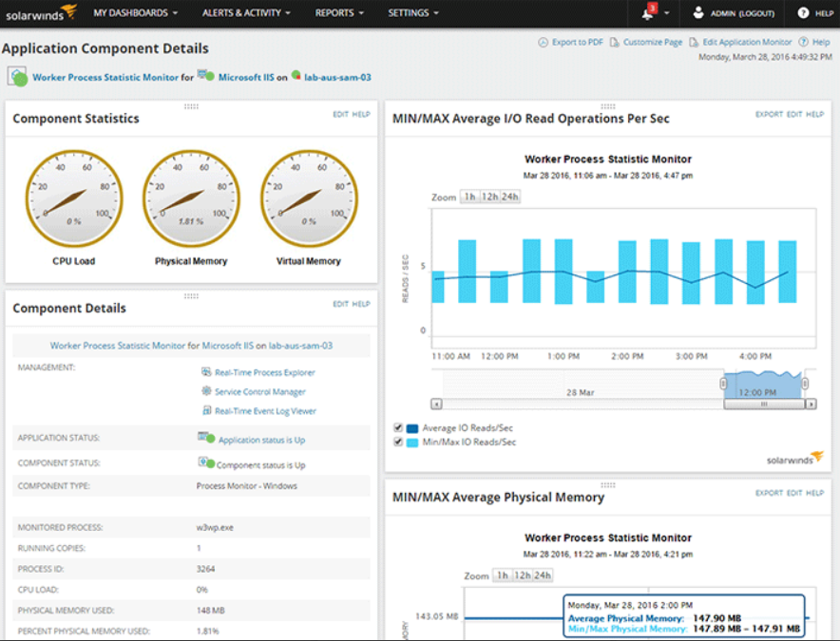This screenshot has width=840, height=641.
Task: Click the notification bell icon
Action: pos(648,13)
